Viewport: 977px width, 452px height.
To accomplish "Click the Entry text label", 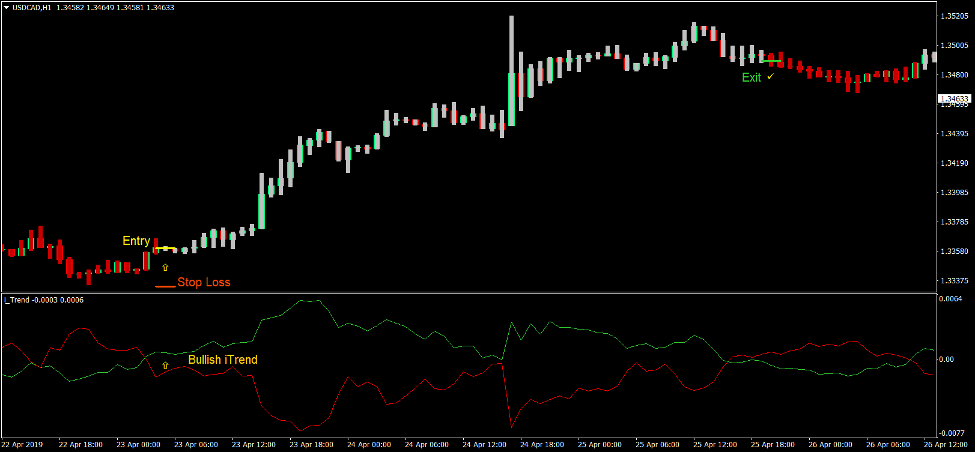I will (136, 241).
